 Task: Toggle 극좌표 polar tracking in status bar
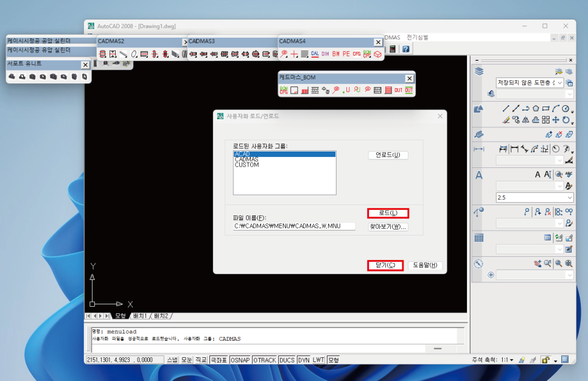219,360
